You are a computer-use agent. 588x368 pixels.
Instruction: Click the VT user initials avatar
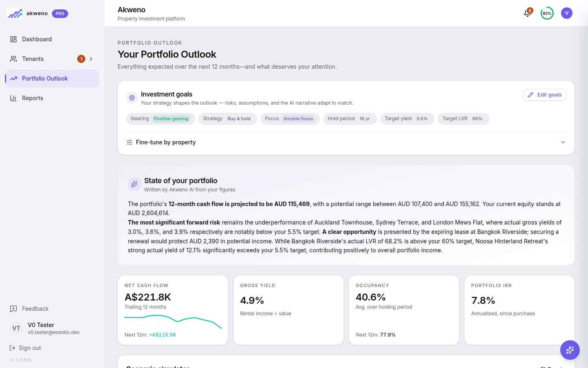click(x=16, y=328)
